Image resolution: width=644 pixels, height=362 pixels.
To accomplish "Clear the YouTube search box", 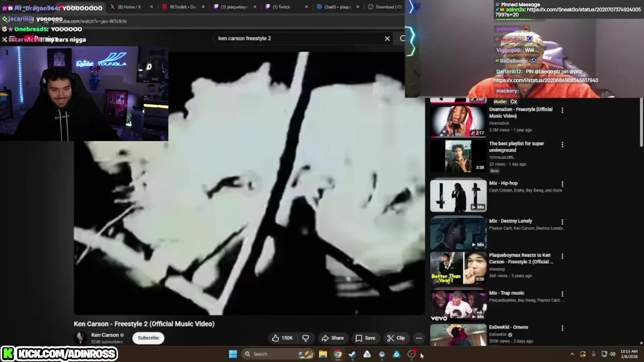I will tap(387, 38).
